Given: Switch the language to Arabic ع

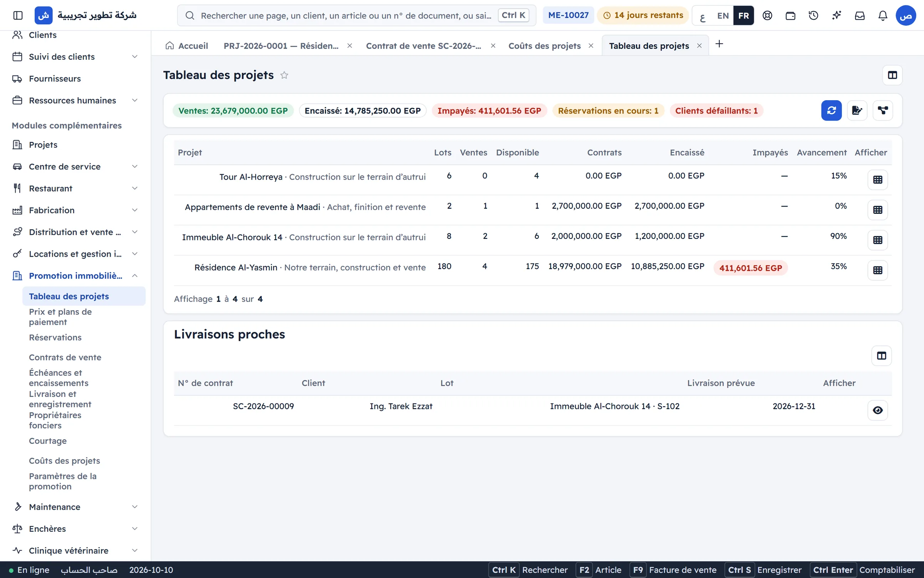Looking at the screenshot, I should point(703,15).
